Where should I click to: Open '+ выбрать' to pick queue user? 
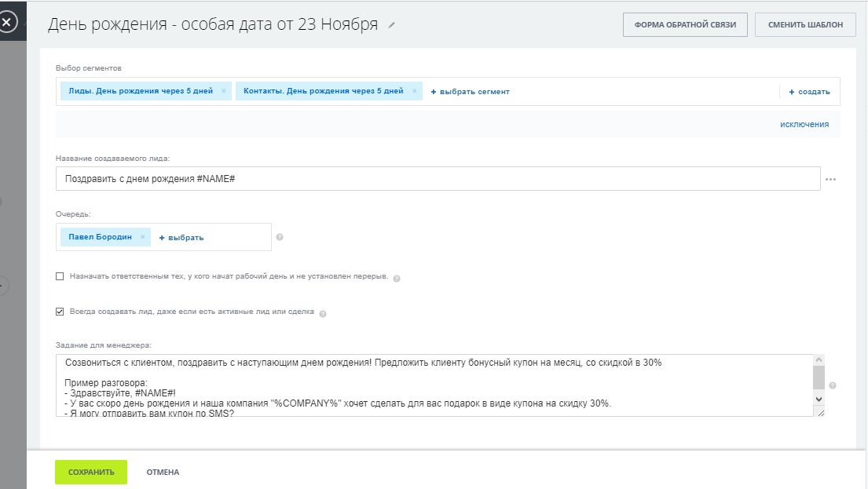pos(181,238)
